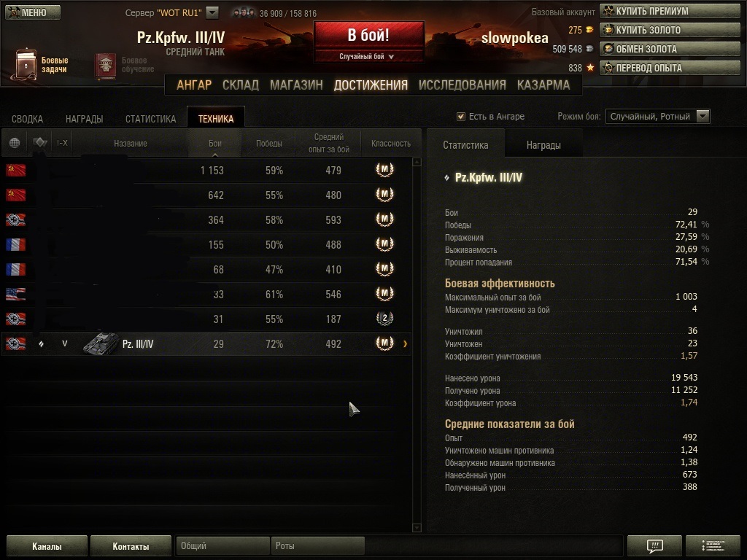Screen dimensions: 747x560
Task: Open the Награды tab in right panel
Action: [543, 145]
